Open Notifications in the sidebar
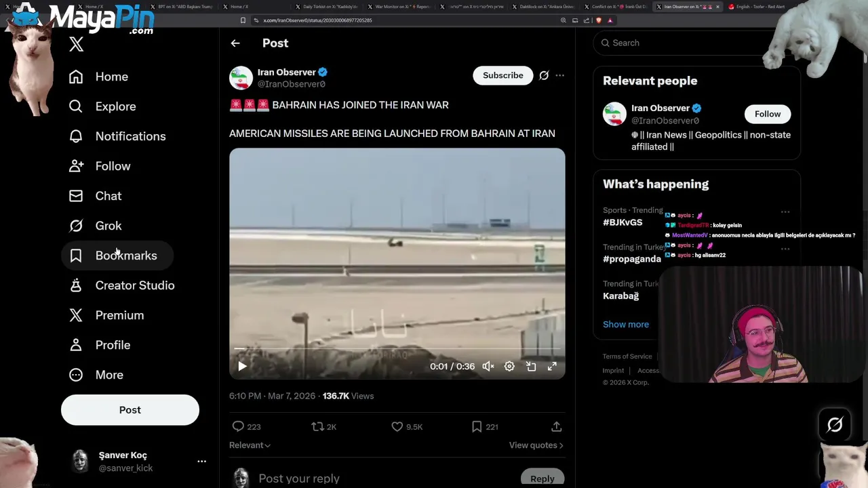 117,136
